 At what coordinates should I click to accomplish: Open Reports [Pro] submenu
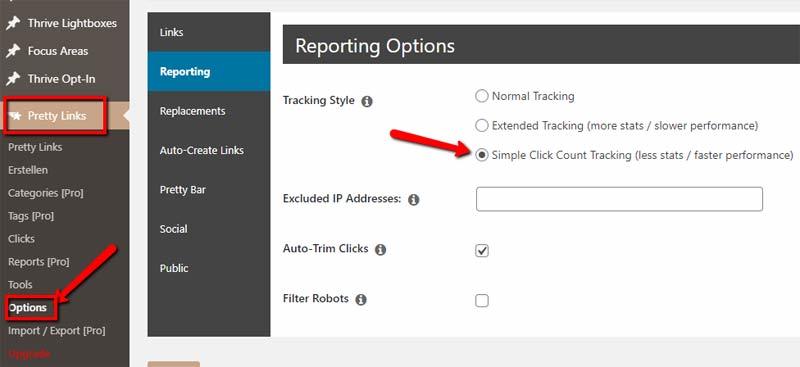pos(38,262)
